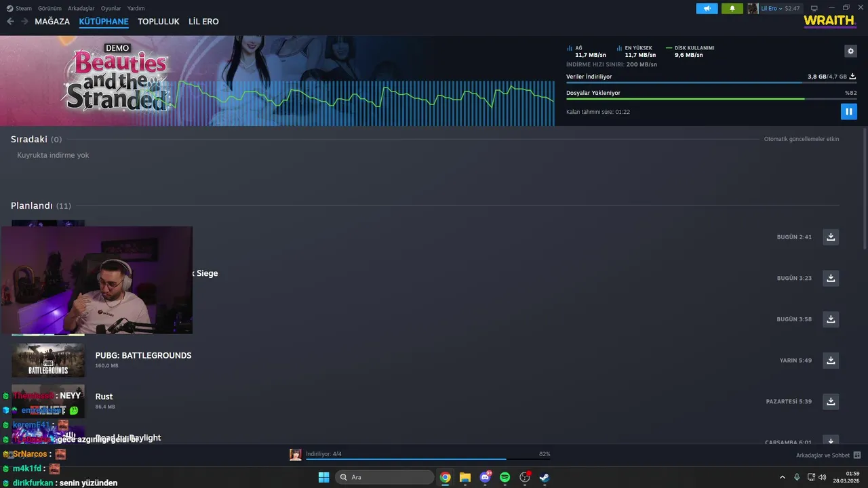Click the downloading game thumbnail in footer
This screenshot has width=868, height=488.
(296, 455)
